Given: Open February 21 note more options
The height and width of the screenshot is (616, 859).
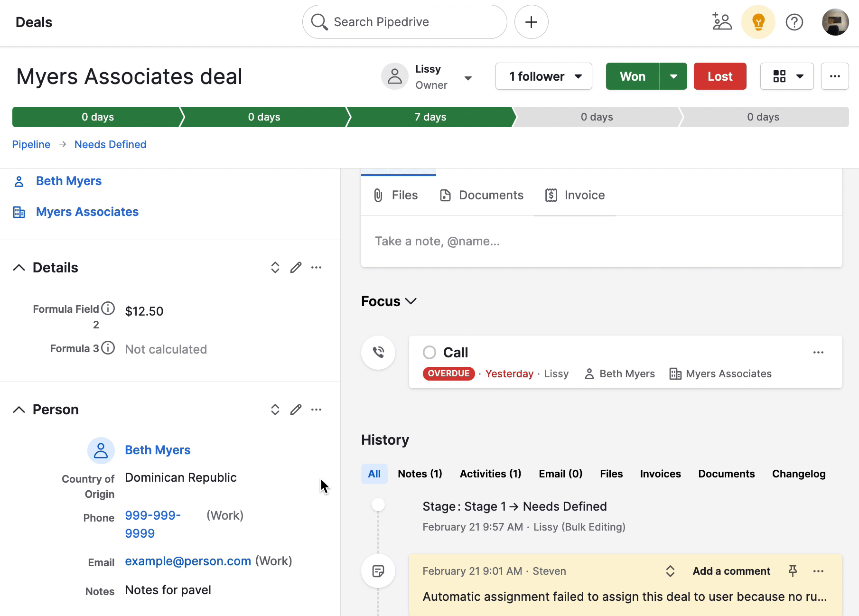Looking at the screenshot, I should tap(818, 571).
